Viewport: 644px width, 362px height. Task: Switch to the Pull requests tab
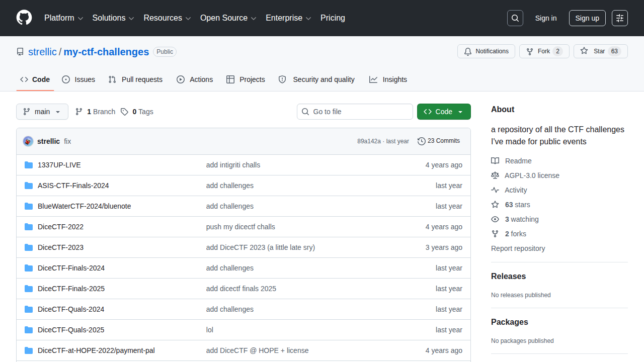(136, 79)
